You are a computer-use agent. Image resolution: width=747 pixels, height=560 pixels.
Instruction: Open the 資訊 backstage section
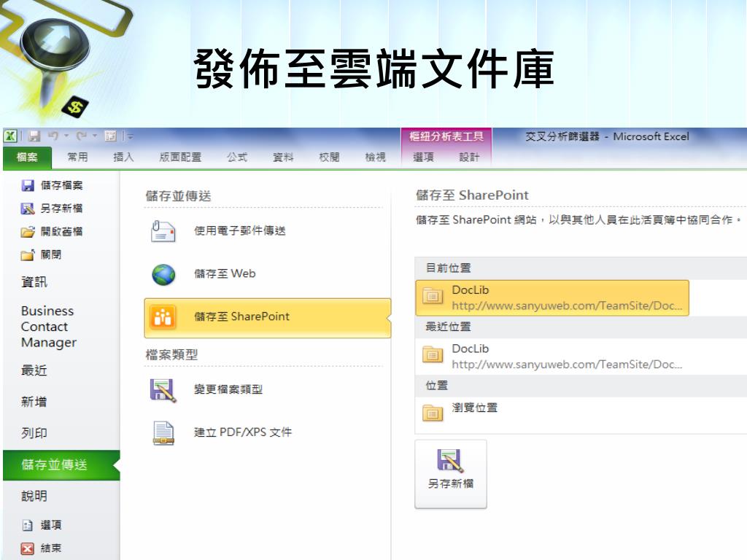tap(34, 282)
